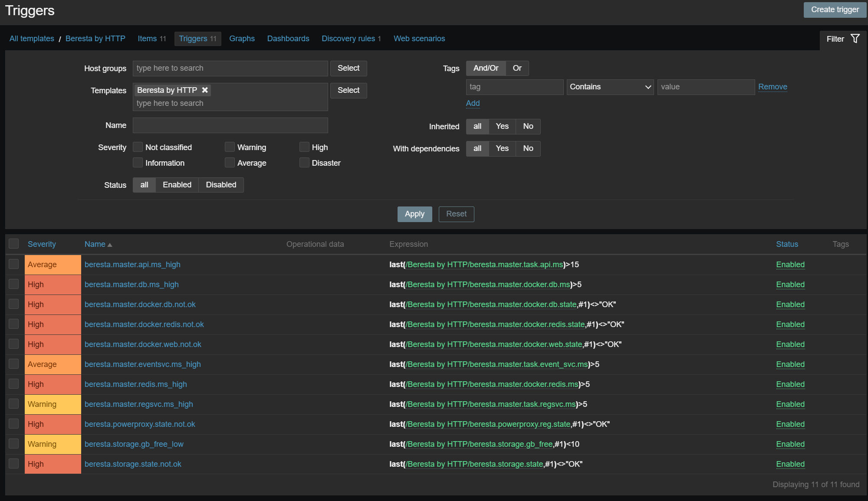
Task: Click Name column sort arrow
Action: pyautogui.click(x=110, y=245)
